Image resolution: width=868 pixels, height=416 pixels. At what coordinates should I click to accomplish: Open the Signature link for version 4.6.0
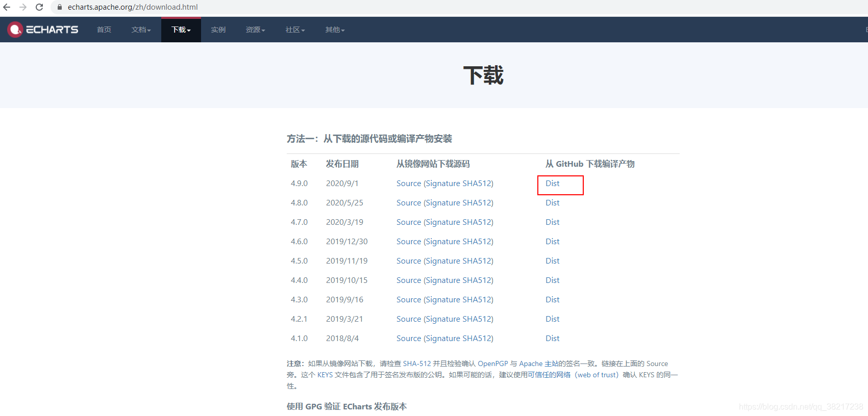click(x=443, y=242)
